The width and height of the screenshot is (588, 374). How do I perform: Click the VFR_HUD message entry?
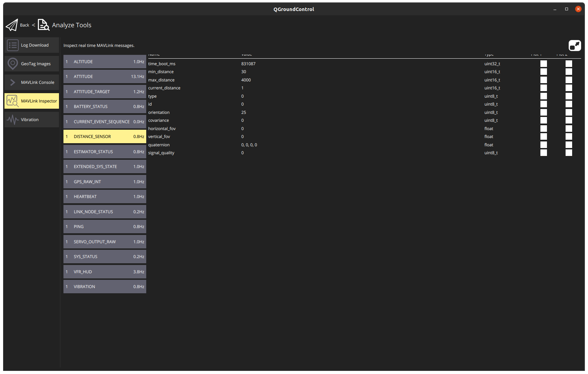pos(104,272)
